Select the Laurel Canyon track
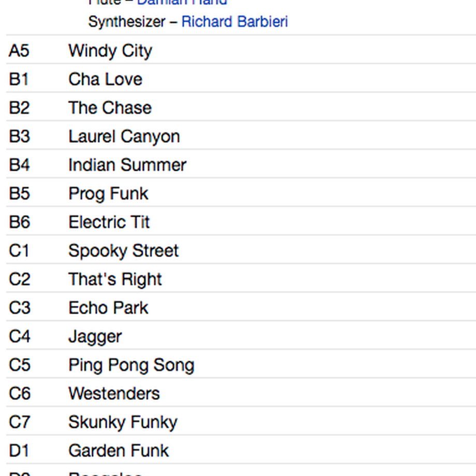This screenshot has height=476, width=476. [x=124, y=136]
